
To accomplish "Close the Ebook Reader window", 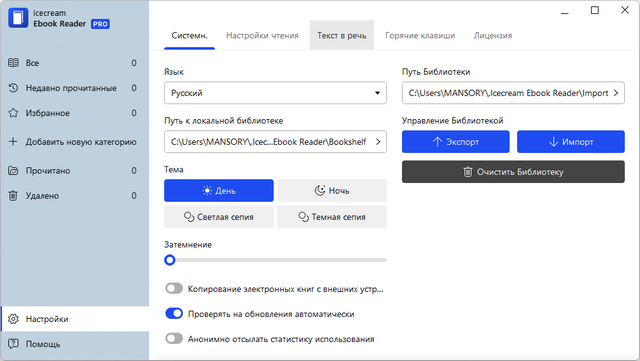I will tap(625, 10).
